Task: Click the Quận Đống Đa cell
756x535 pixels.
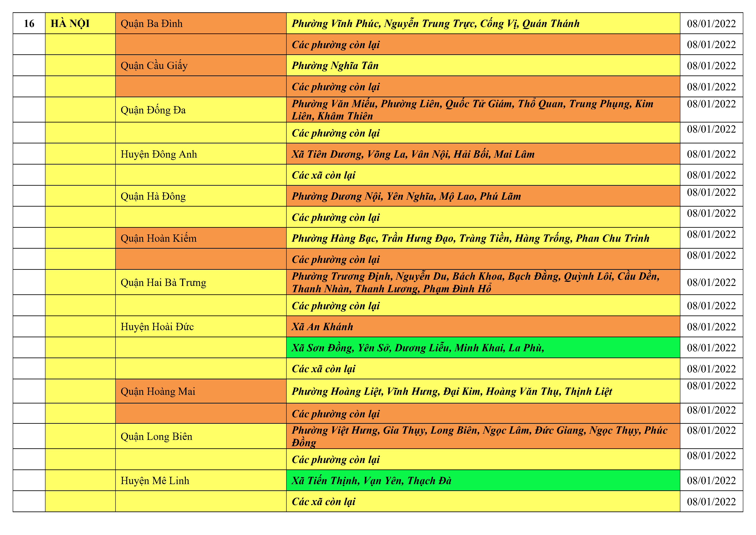Action: click(153, 110)
